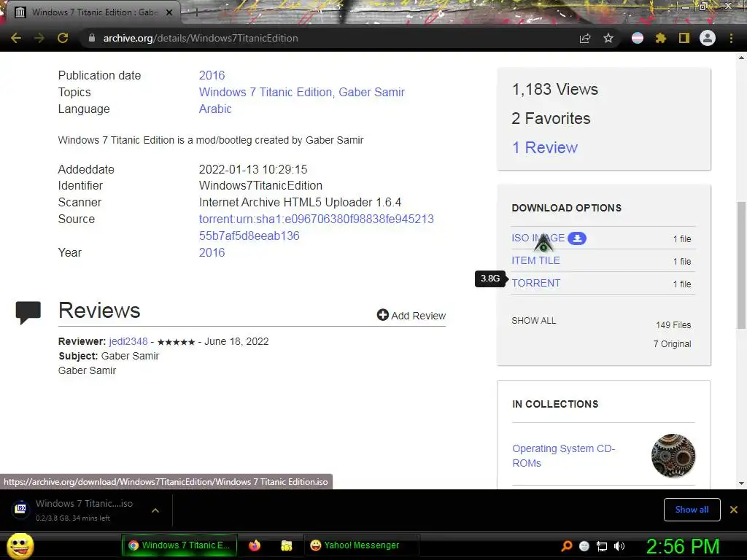The width and height of the screenshot is (747, 560).
Task: Click the round smiley tray icon
Action: [x=584, y=546]
